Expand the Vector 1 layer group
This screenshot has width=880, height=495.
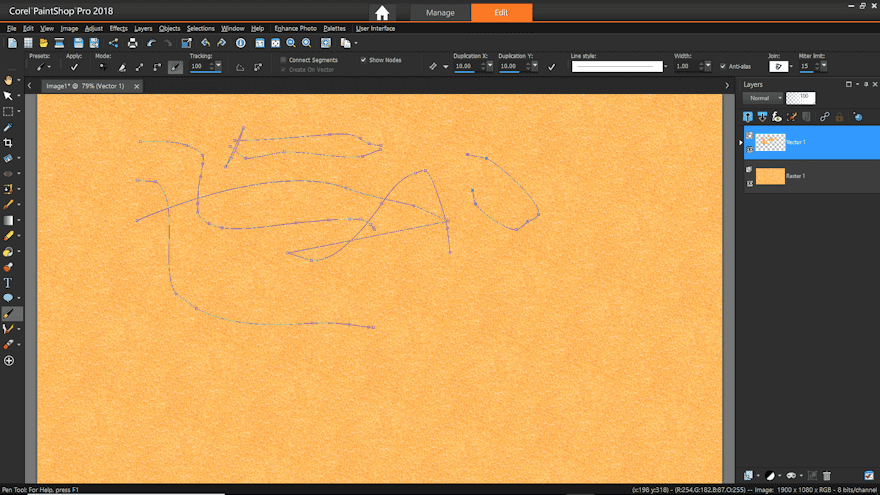(x=741, y=143)
